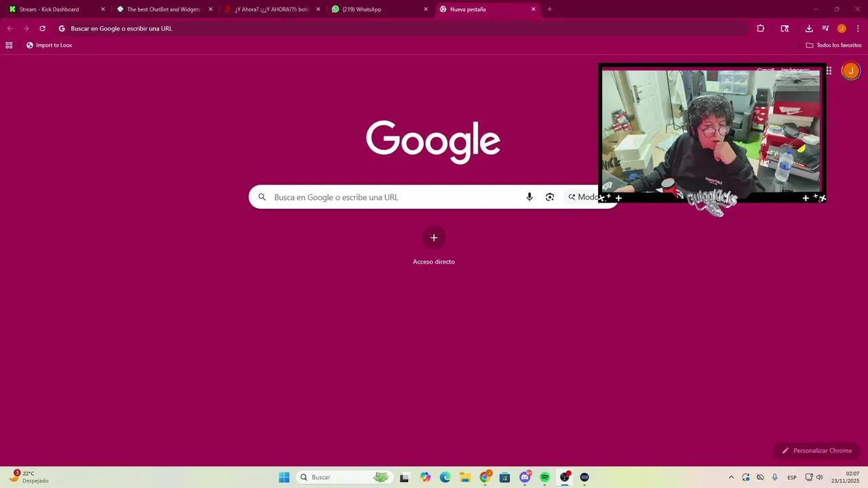
Task: Open the Apps grid in bookmarks bar
Action: coord(9,45)
